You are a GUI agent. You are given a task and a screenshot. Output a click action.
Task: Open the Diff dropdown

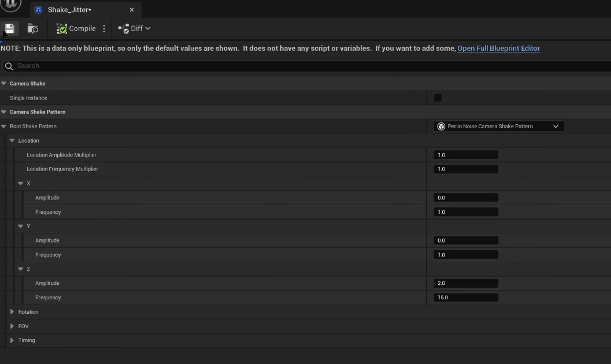135,28
